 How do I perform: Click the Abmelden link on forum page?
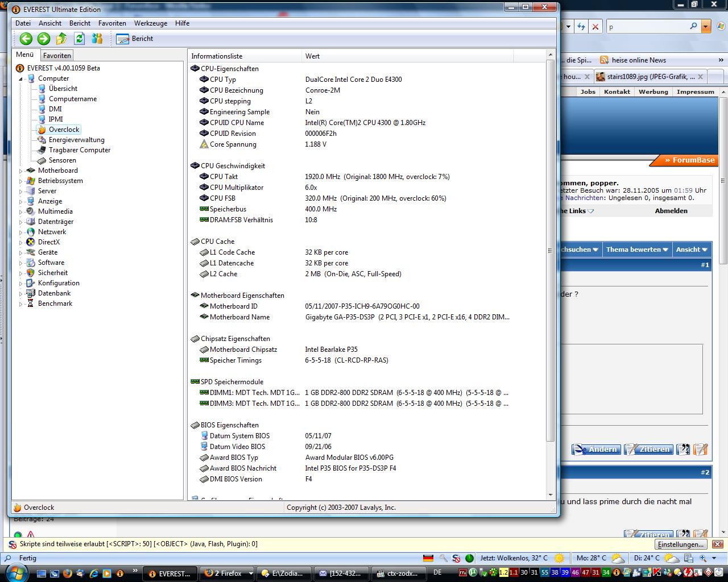pyautogui.click(x=671, y=211)
